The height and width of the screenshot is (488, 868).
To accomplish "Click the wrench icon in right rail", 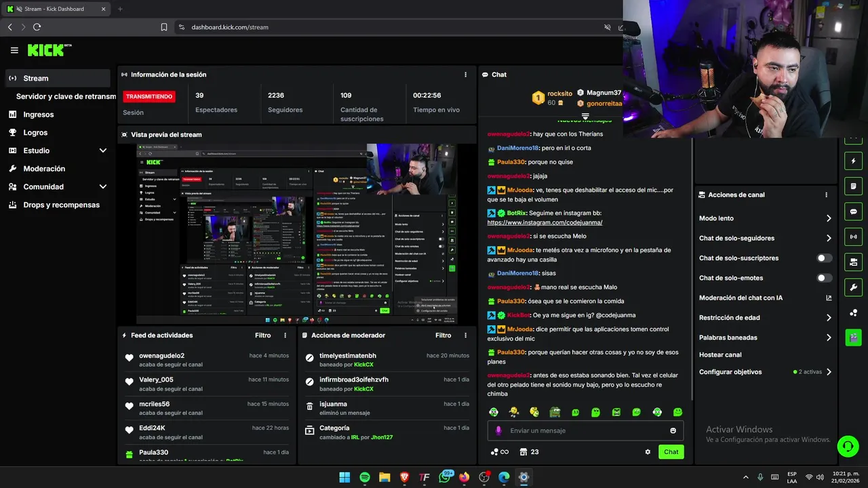I will pos(853,287).
